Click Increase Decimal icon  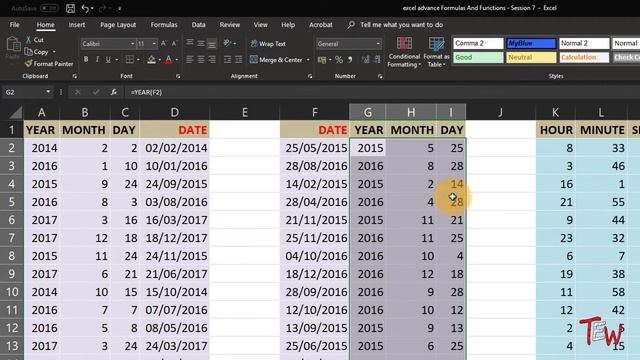(365, 60)
